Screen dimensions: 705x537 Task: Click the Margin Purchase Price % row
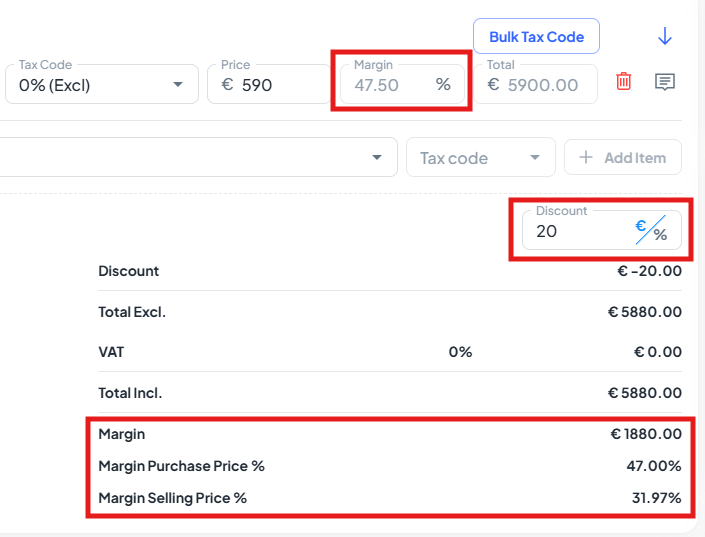[390, 466]
